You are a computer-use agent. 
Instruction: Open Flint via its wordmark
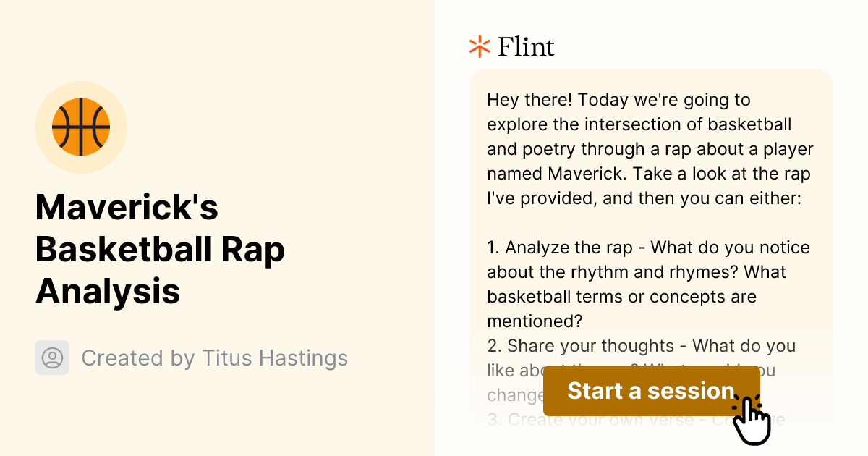pyautogui.click(x=526, y=46)
